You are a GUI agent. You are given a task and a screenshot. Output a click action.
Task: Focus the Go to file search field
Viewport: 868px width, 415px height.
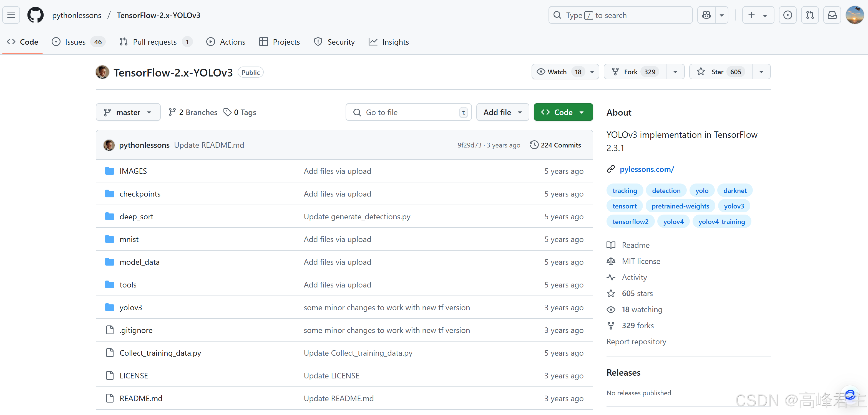point(408,112)
